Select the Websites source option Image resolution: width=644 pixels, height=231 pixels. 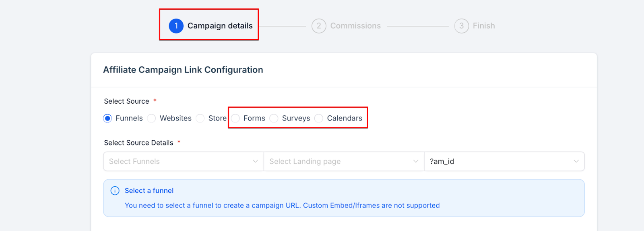[152, 118]
